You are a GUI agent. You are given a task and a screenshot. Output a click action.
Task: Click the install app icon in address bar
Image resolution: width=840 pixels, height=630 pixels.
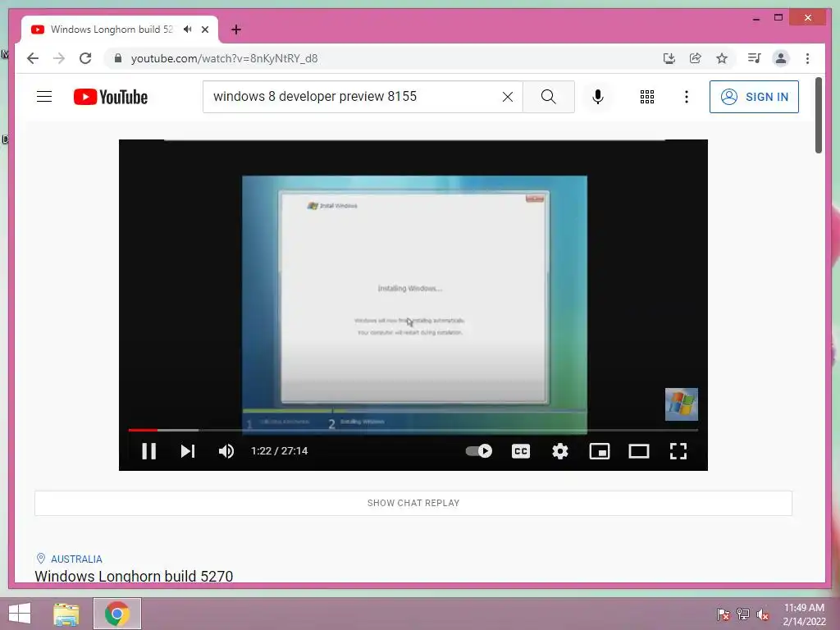tap(669, 58)
